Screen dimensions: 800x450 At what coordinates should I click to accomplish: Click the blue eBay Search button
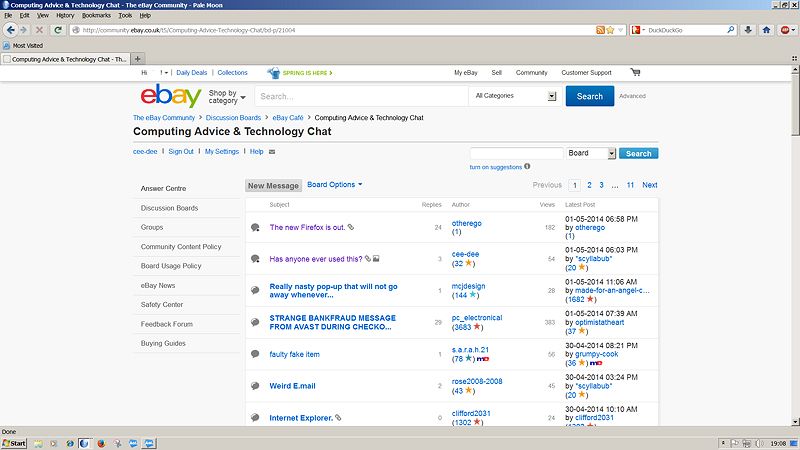click(590, 96)
